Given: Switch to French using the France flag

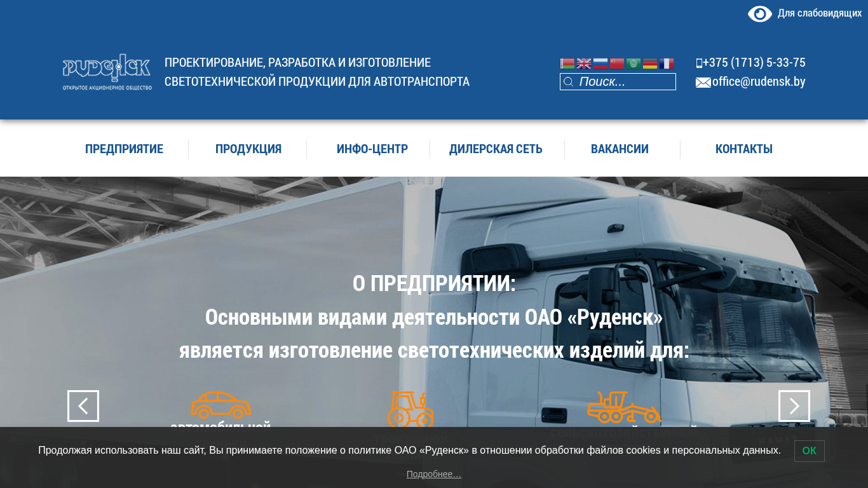Looking at the screenshot, I should pos(667,64).
